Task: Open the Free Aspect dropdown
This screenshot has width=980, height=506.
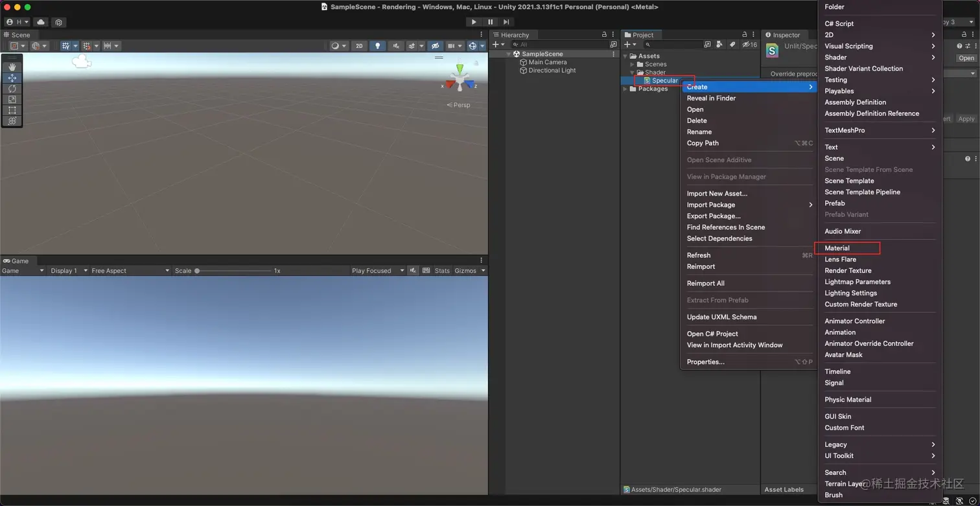Action: [130, 271]
